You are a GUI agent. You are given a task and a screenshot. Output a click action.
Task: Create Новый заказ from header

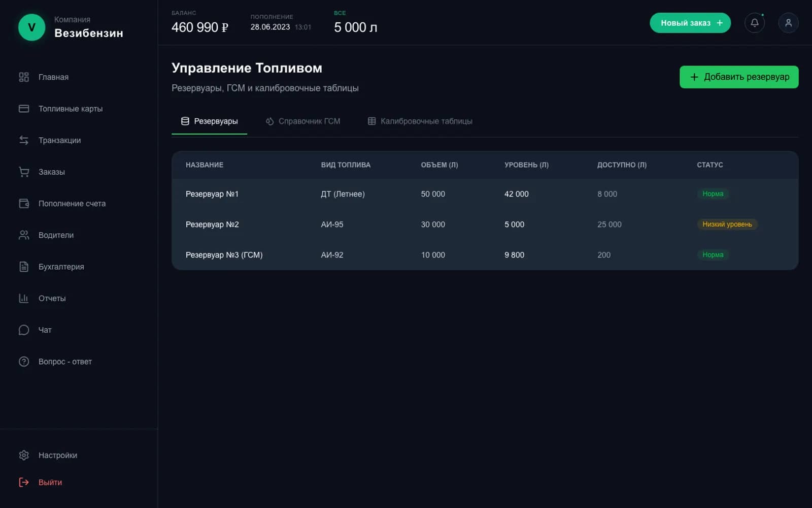(690, 23)
